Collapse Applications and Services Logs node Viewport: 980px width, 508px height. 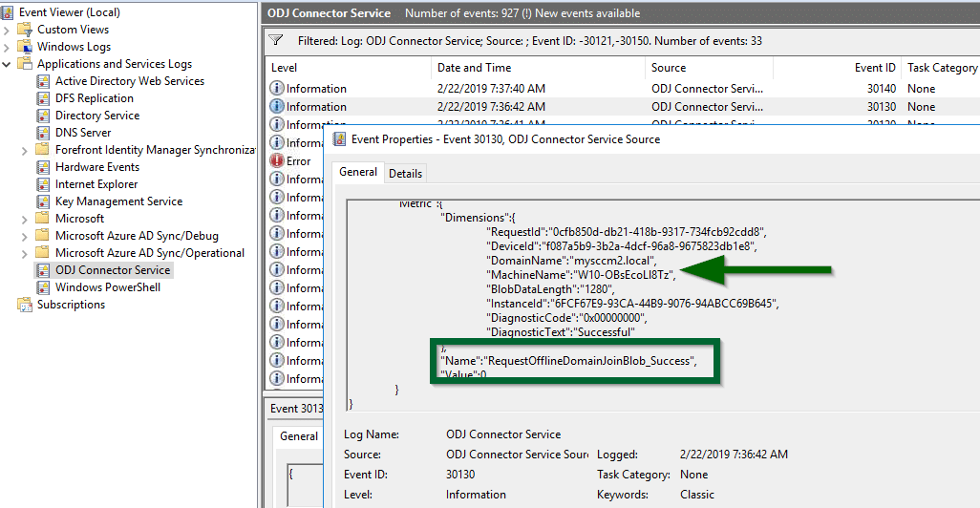click(7, 64)
